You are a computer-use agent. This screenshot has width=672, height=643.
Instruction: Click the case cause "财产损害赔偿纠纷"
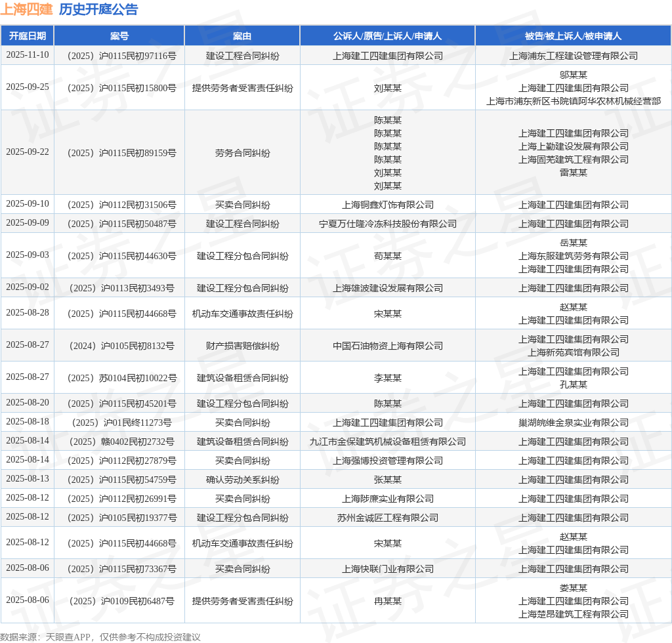click(x=243, y=346)
